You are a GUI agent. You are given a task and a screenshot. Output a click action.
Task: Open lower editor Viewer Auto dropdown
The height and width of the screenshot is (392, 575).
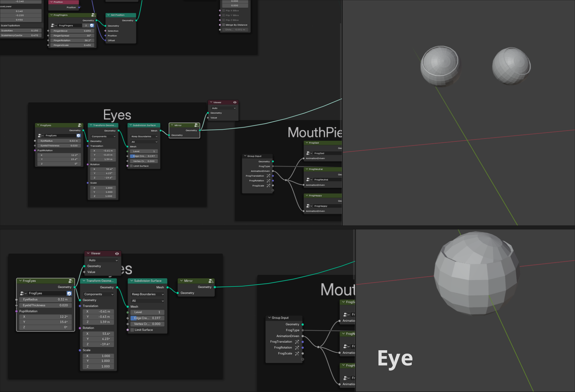(103, 260)
